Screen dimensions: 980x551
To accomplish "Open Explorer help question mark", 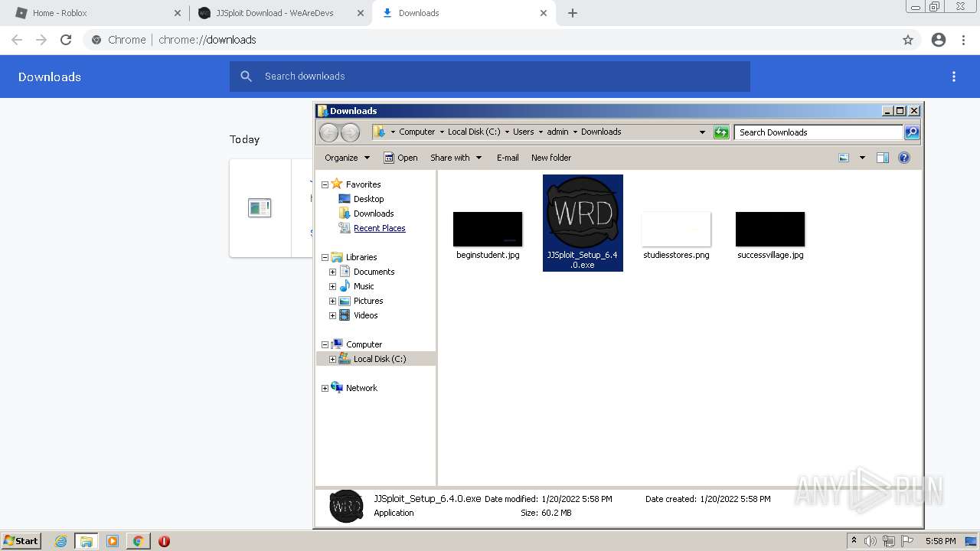I will click(904, 158).
